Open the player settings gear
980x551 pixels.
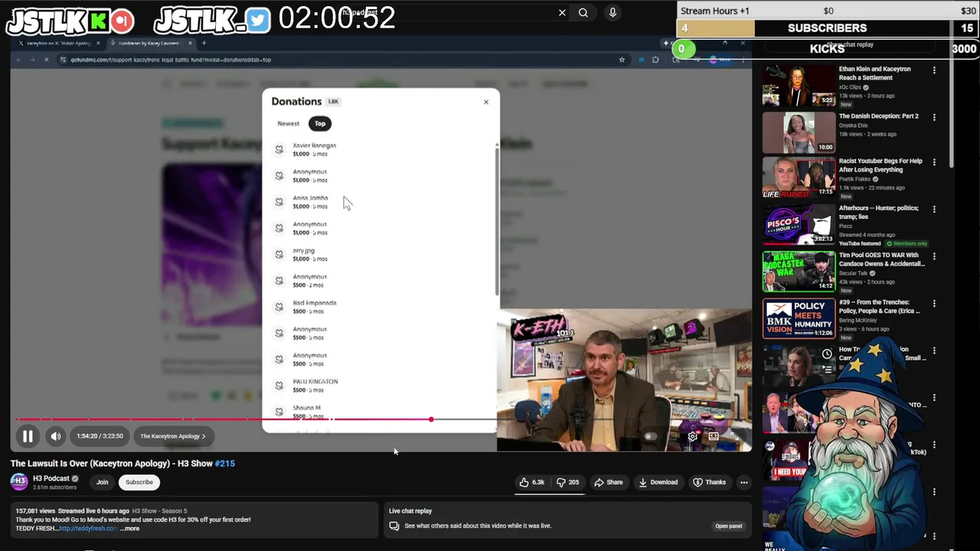point(693,436)
